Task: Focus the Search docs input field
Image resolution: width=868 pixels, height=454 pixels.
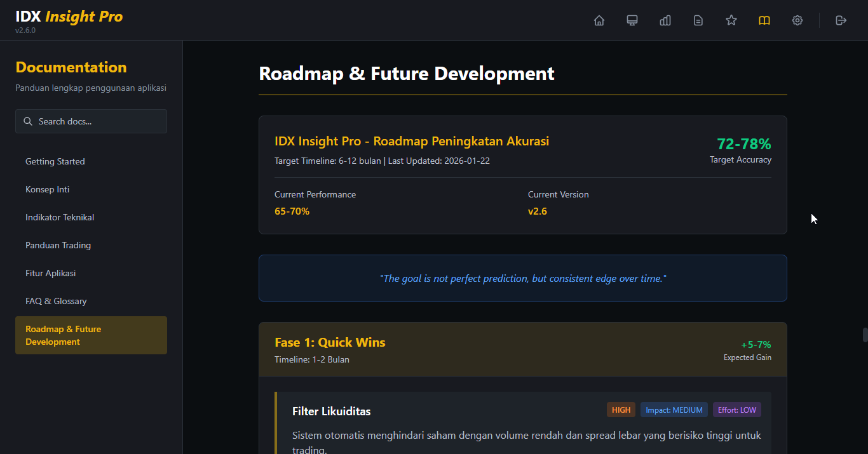Action: (98, 121)
